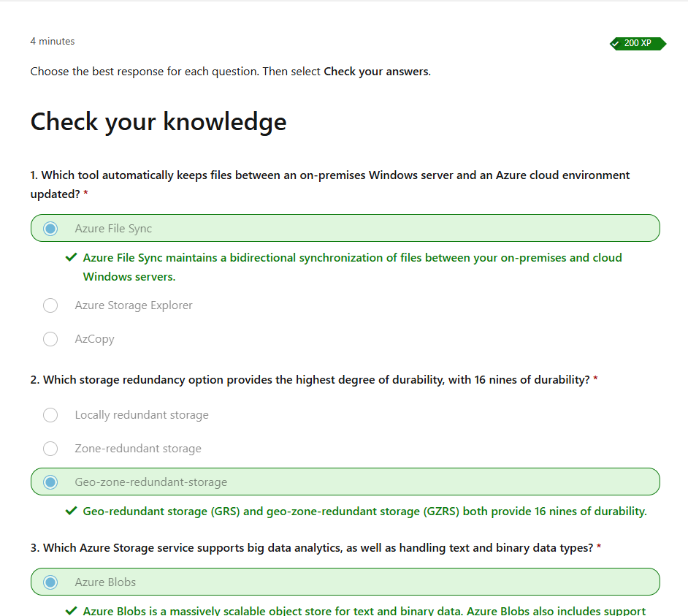
Task: Click the green checkmark beside Azure Blobs explanation
Action: (71, 611)
